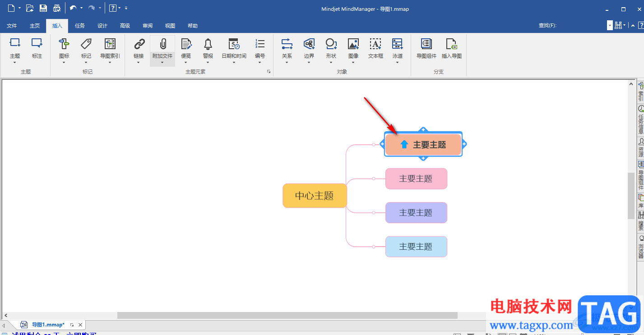Open the Customize Quick Access Toolbar dropdown
Image resolution: width=644 pixels, height=335 pixels.
point(126,8)
